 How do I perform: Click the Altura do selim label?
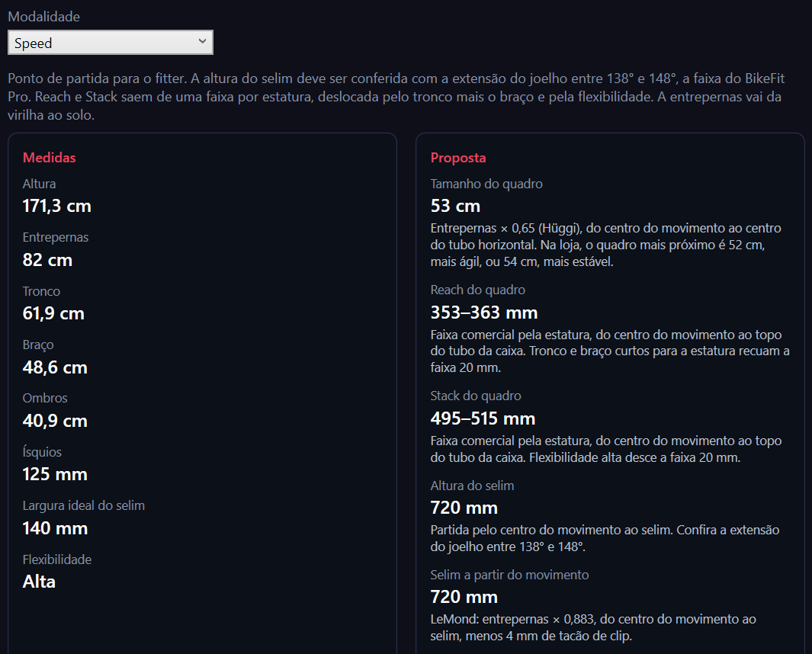pos(472,486)
